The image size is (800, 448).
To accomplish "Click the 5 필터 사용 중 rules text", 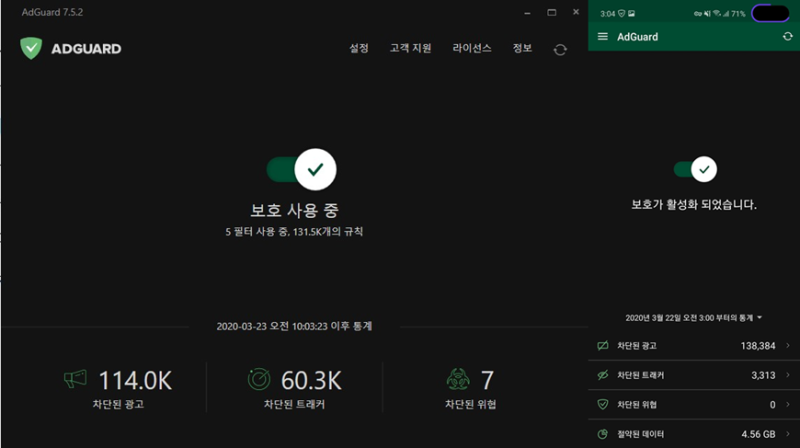I will (294, 232).
